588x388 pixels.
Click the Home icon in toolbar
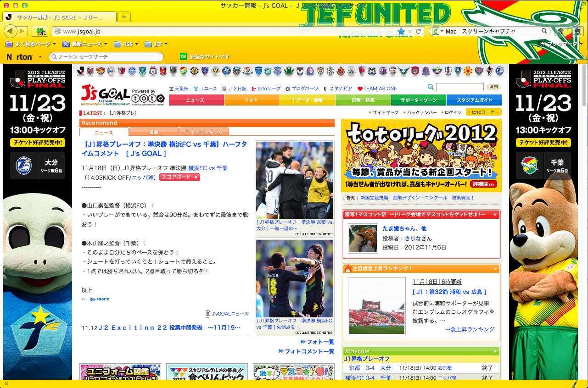[x=560, y=31]
